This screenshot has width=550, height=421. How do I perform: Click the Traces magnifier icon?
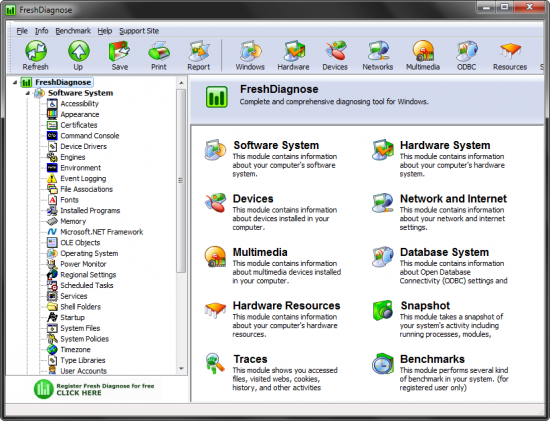(215, 363)
